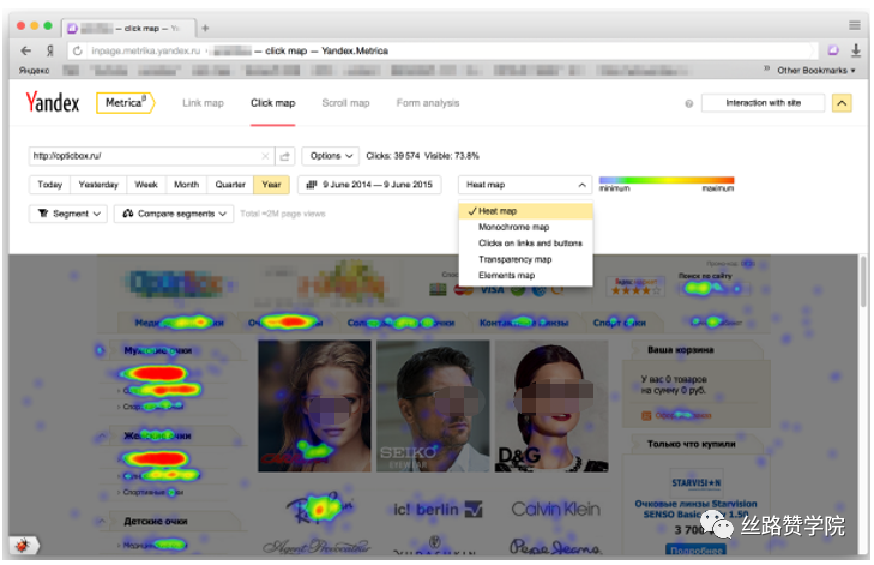Viewport: 874px width, 565px height.
Task: Open the Segment dropdown
Action: coord(68,213)
